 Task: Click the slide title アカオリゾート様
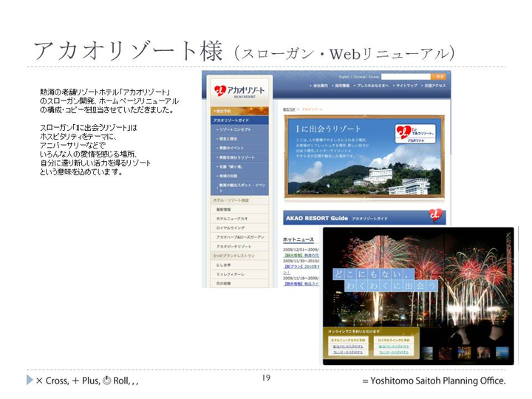click(128, 52)
